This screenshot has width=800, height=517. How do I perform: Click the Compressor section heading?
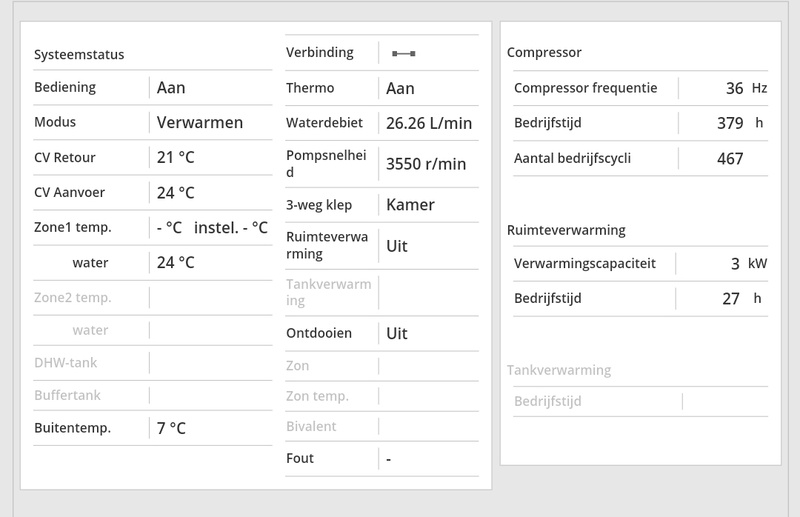(x=544, y=53)
